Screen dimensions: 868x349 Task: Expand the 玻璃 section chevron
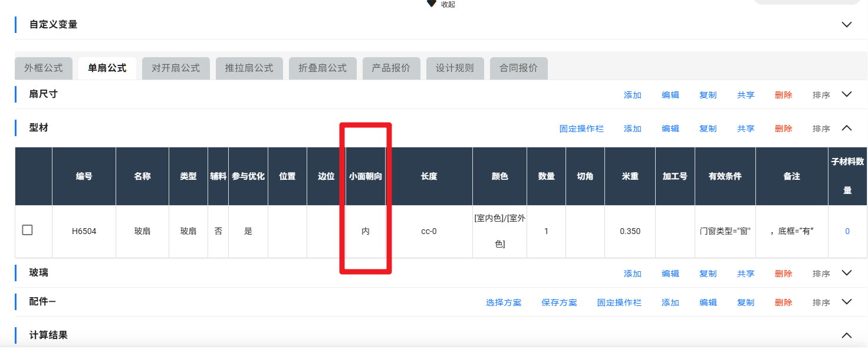pos(847,273)
